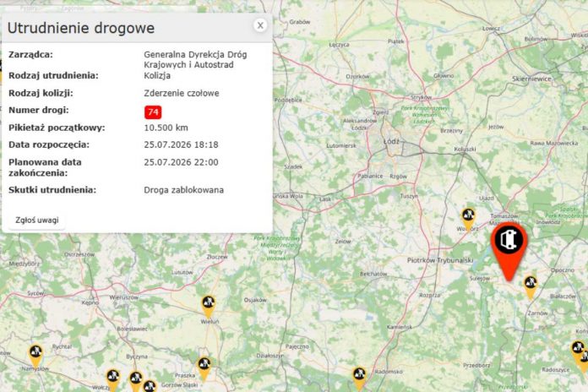Click the Zgłoś uwagi button
588x392 pixels.
(37, 220)
